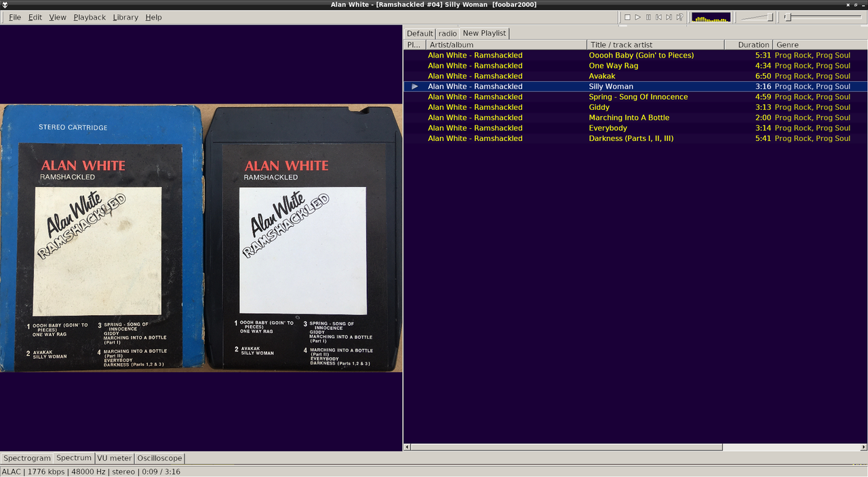Switch to the Oscilloscope tab
Screen dimensions: 868x477
coord(159,458)
